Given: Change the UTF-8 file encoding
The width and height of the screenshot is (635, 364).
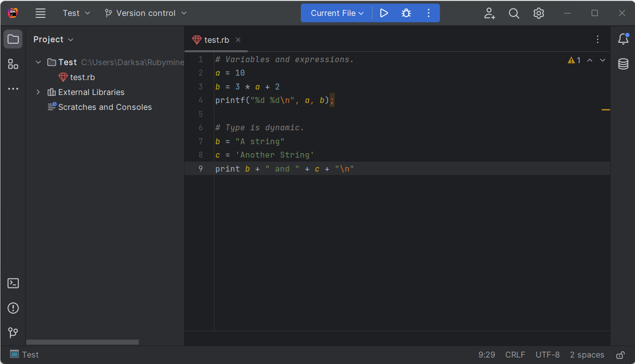Looking at the screenshot, I should click(x=547, y=355).
